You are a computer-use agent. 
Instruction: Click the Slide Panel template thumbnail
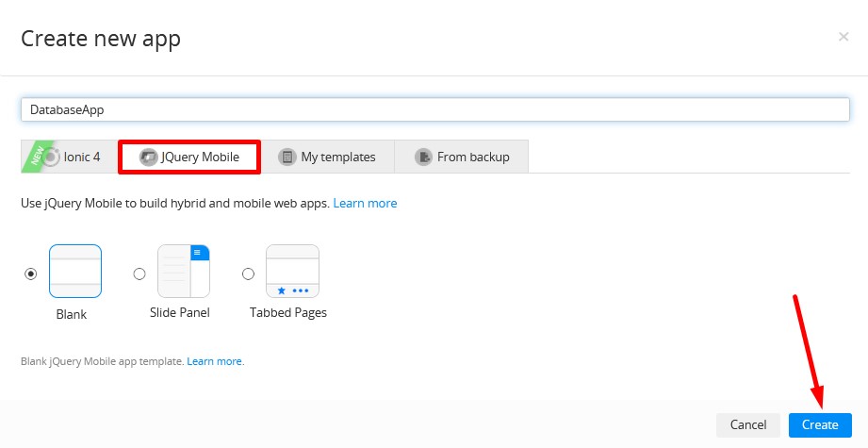pos(184,272)
